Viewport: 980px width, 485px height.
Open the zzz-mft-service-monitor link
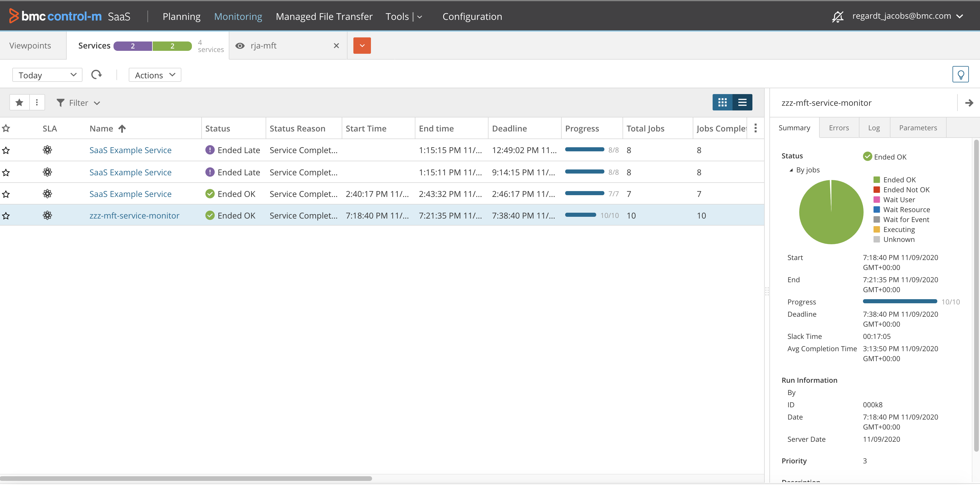(x=134, y=216)
